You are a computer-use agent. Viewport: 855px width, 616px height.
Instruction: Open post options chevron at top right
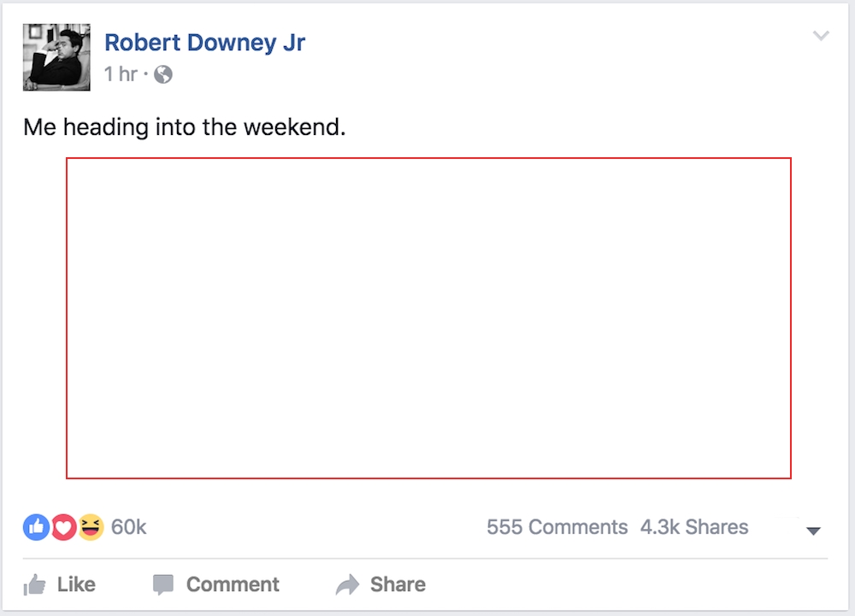click(x=821, y=36)
